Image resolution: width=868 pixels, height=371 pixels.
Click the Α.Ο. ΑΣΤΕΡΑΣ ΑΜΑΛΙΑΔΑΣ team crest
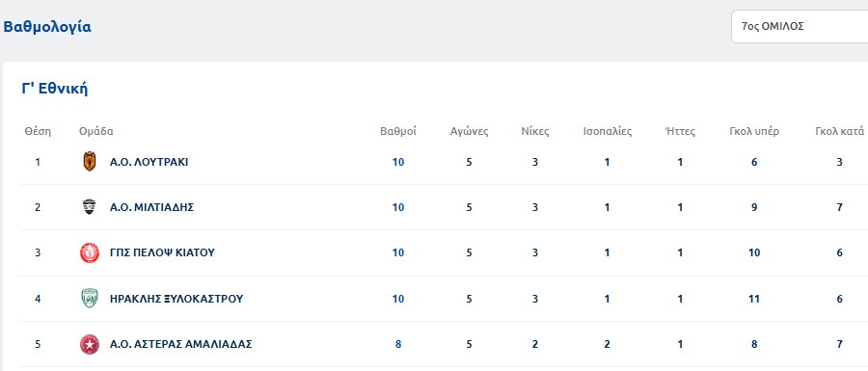[x=90, y=344]
